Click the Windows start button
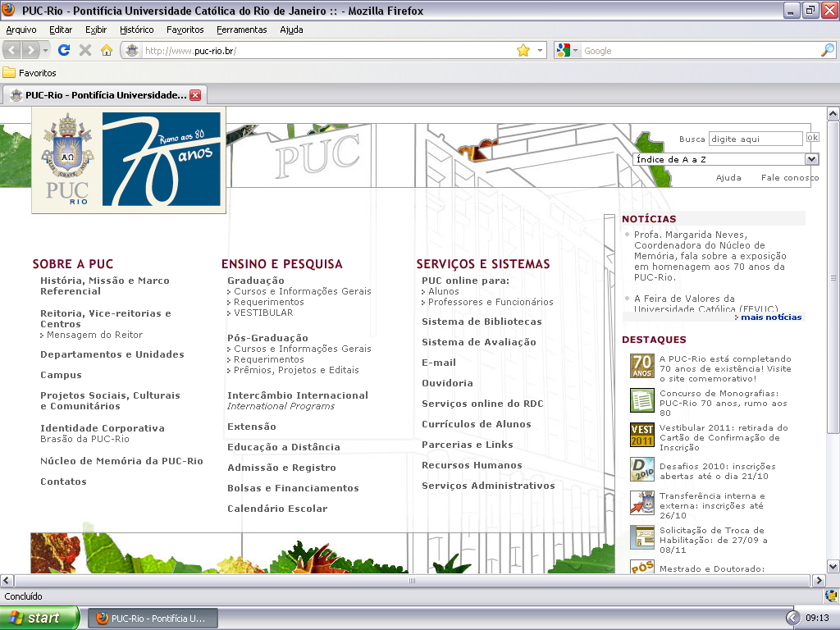The image size is (840, 630). pyautogui.click(x=39, y=618)
